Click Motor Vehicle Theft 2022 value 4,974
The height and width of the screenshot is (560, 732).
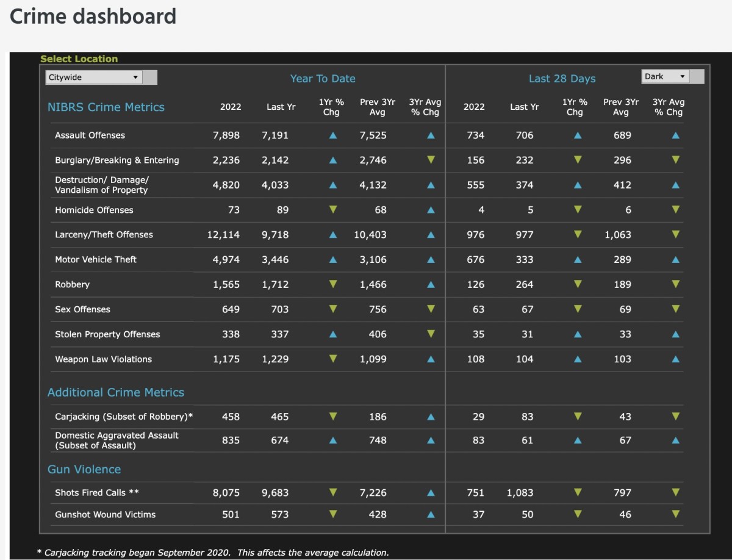point(226,259)
